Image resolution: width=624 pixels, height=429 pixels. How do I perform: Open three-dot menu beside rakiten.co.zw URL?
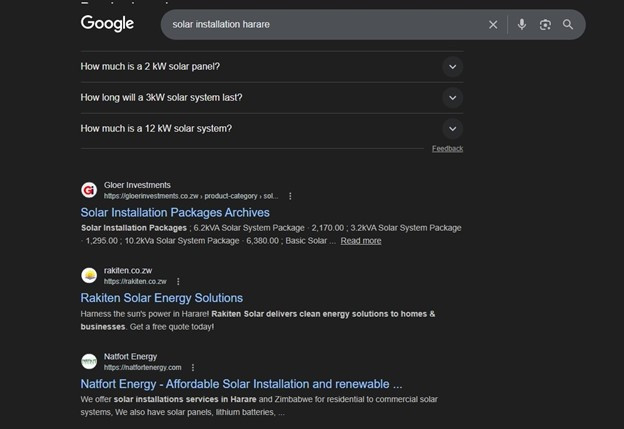[178, 282]
